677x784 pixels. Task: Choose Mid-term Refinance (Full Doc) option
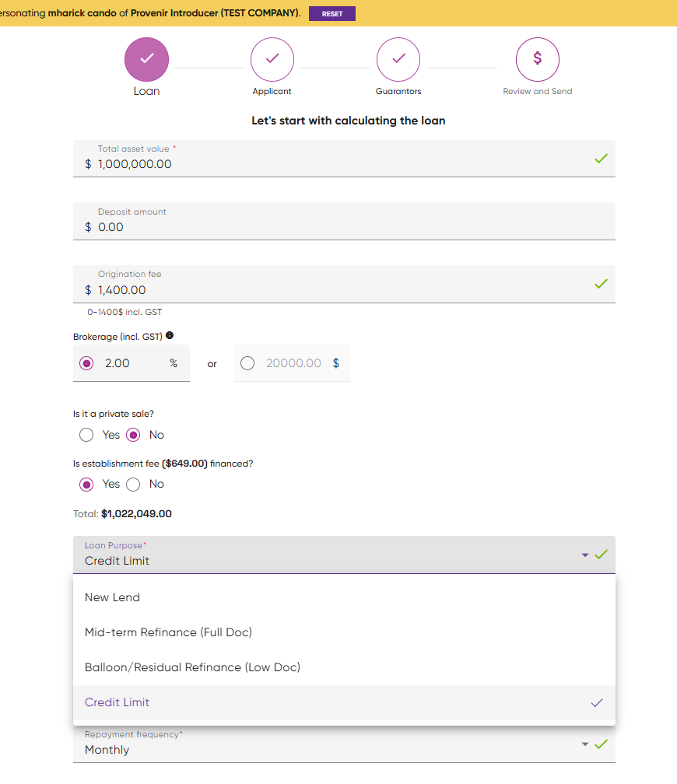pyautogui.click(x=344, y=632)
